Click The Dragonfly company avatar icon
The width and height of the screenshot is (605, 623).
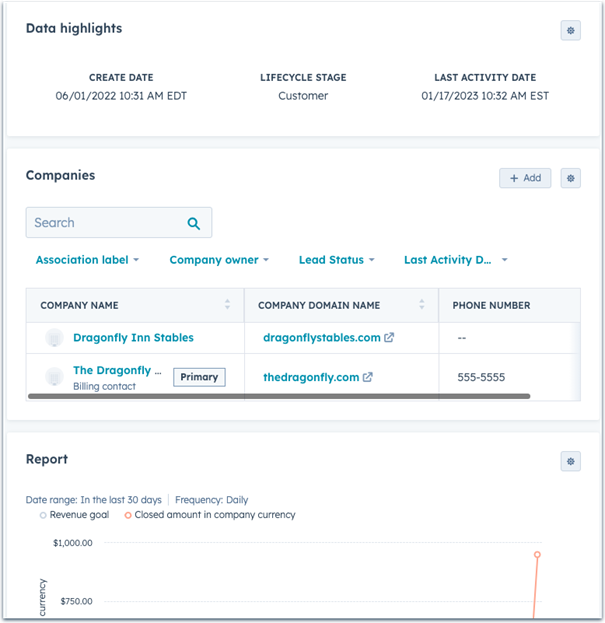[x=54, y=377]
